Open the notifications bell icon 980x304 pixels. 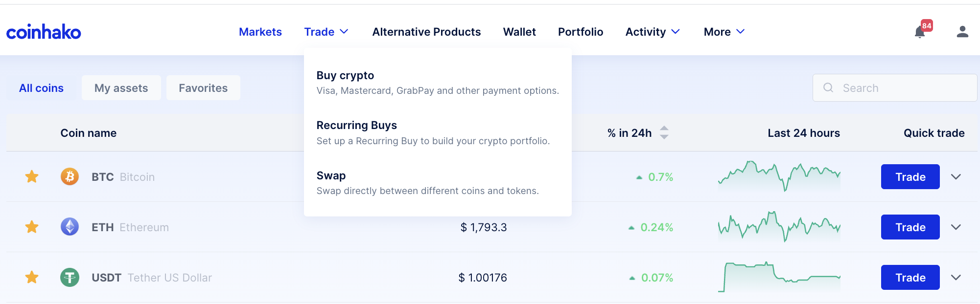click(920, 32)
